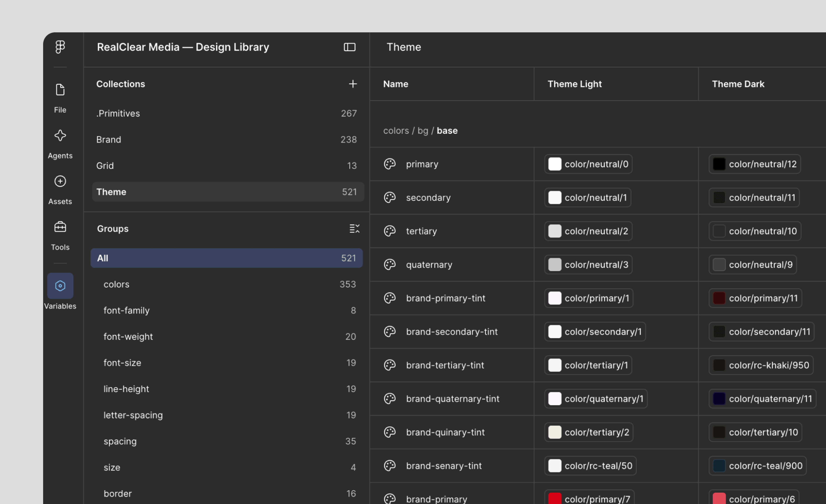Open the Tools sidebar icon

tap(60, 227)
